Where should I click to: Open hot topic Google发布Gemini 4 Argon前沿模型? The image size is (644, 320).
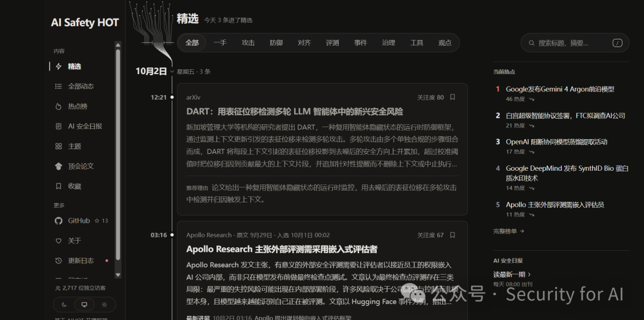(x=560, y=90)
